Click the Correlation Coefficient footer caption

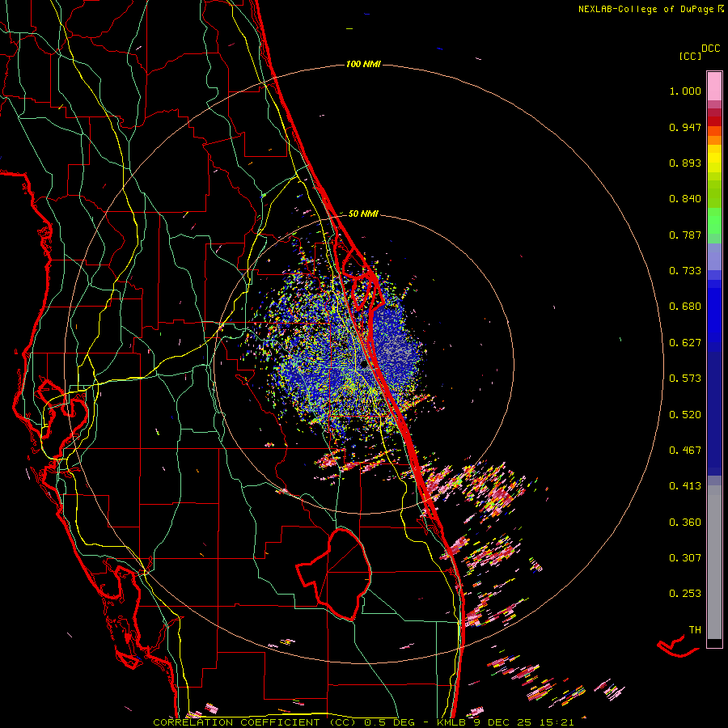(x=363, y=722)
